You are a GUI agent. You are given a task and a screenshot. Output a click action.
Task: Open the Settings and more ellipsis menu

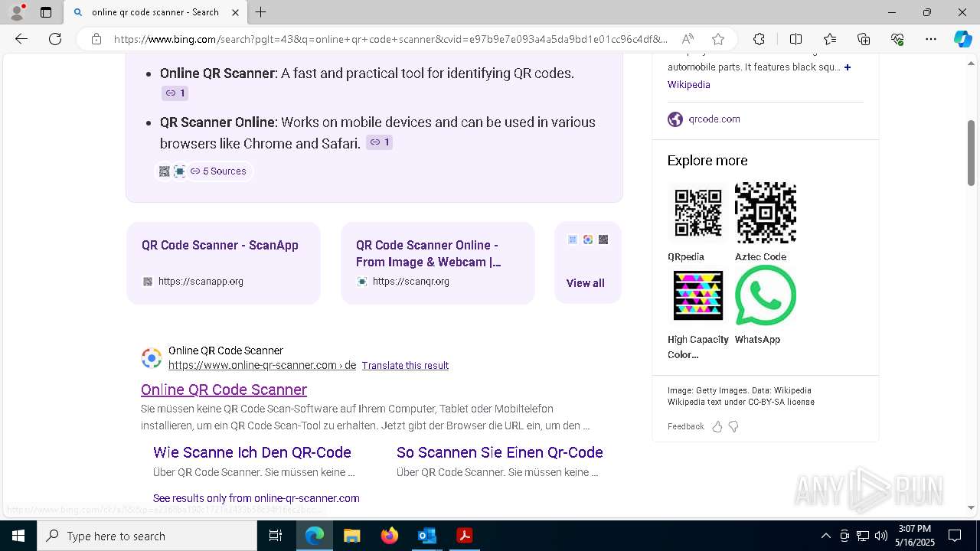[x=931, y=39]
